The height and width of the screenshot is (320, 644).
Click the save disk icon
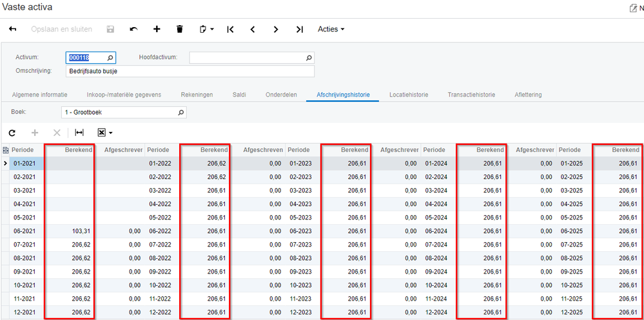[x=110, y=29]
